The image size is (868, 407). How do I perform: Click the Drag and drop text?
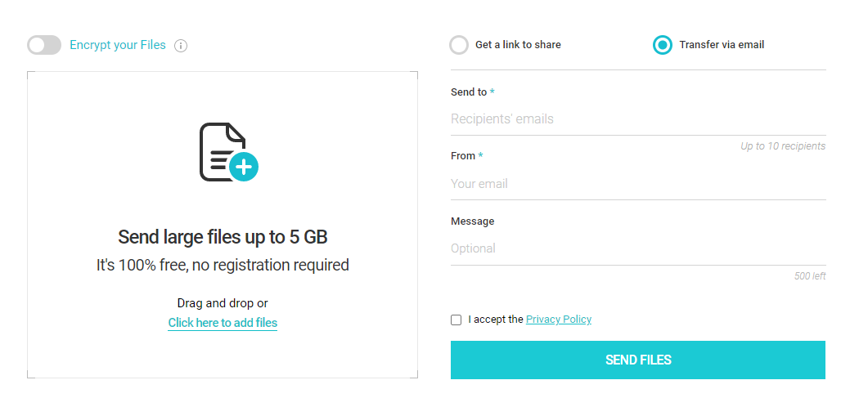click(x=223, y=303)
